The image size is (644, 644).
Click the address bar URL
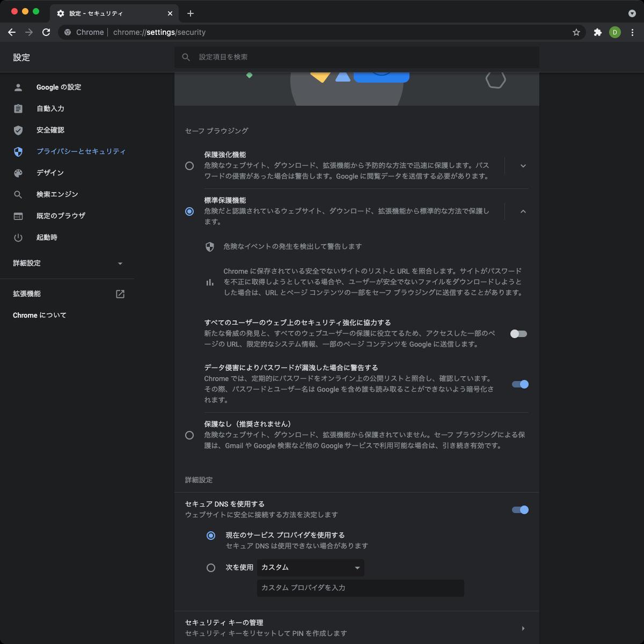(x=159, y=32)
